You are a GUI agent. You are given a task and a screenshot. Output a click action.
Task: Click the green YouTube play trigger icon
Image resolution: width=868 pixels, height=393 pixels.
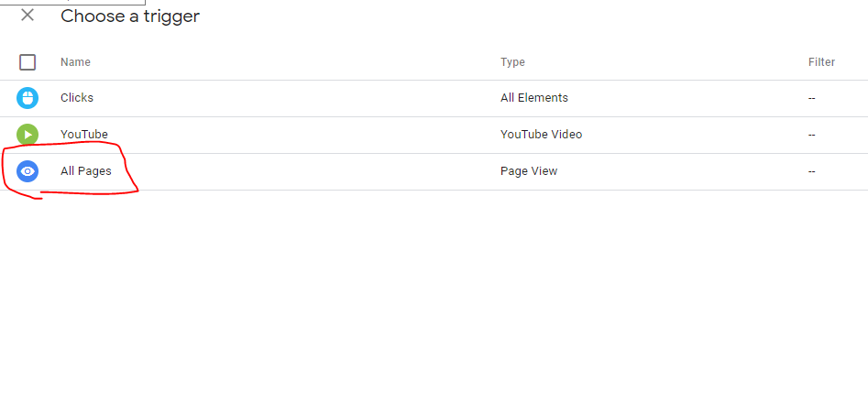(x=27, y=135)
